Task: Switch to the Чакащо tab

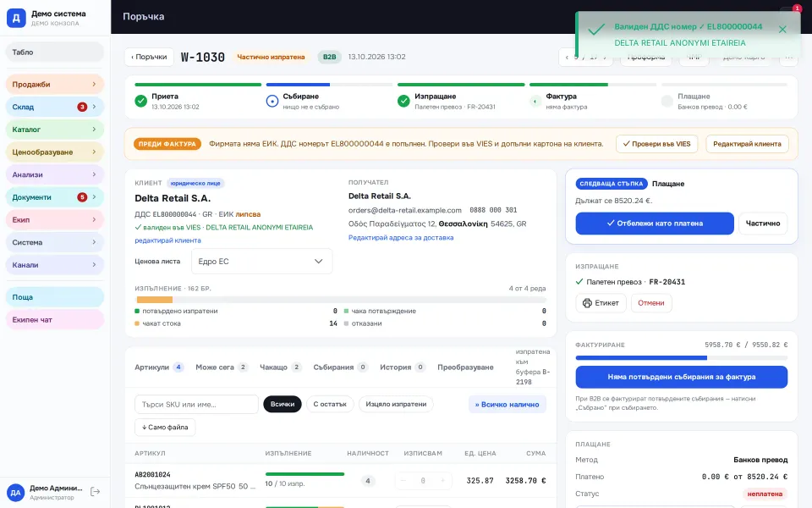Action: pyautogui.click(x=280, y=367)
